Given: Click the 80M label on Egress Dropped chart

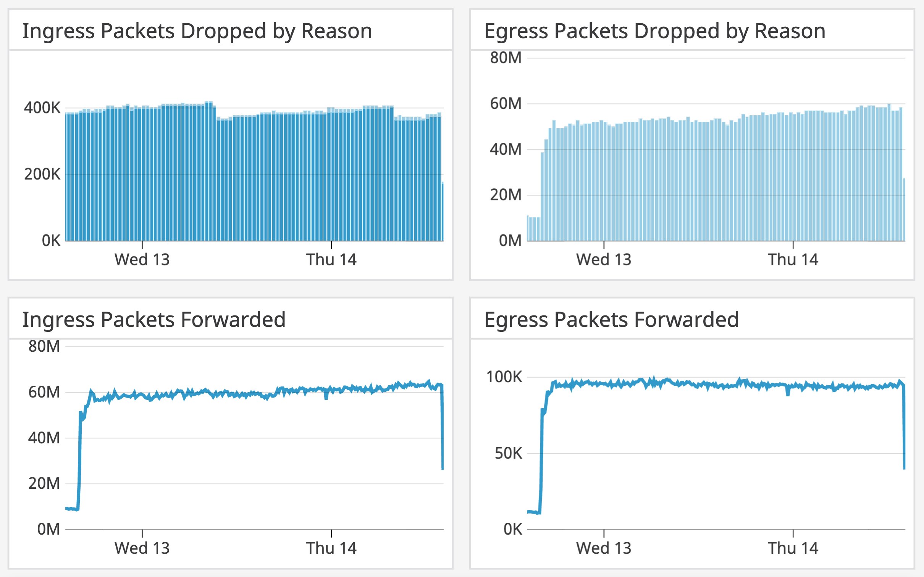Looking at the screenshot, I should [x=506, y=58].
